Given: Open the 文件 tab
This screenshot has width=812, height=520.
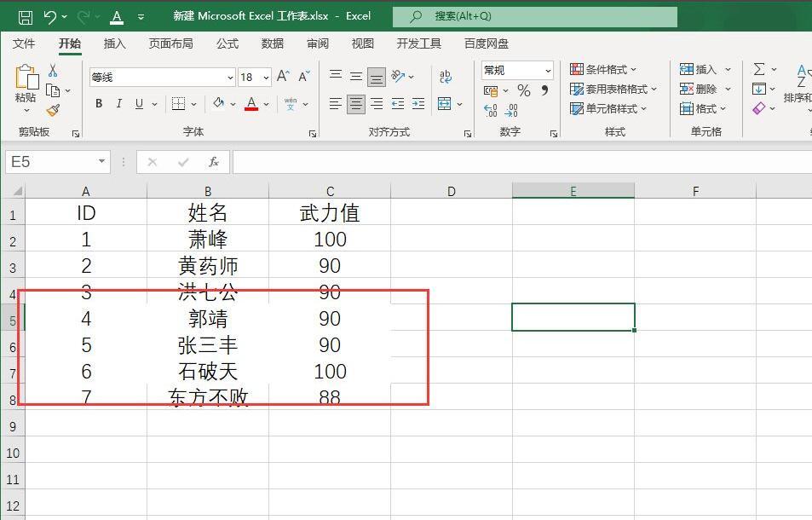Looking at the screenshot, I should tap(24, 43).
